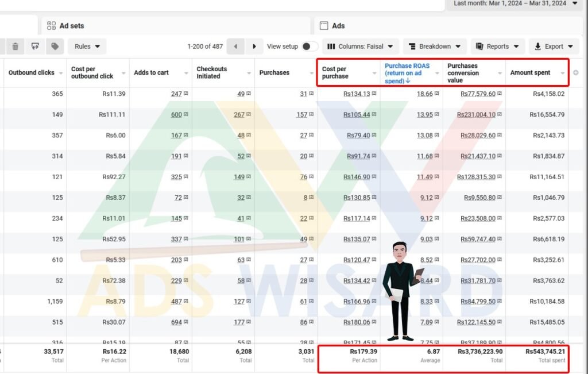The height and width of the screenshot is (374, 588).
Task: Click the 267 checkouts initiated value
Action: [x=239, y=114]
